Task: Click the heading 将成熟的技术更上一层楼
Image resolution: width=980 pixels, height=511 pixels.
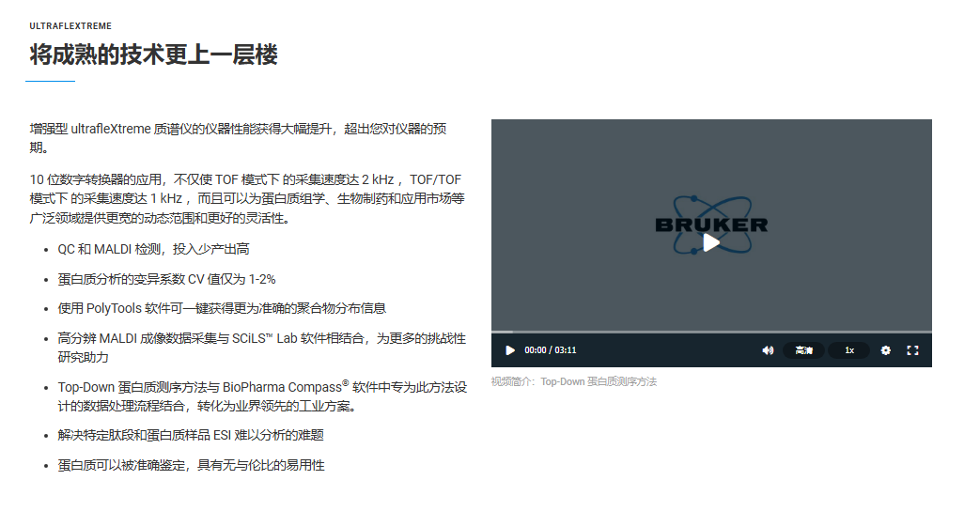Action: (x=154, y=54)
